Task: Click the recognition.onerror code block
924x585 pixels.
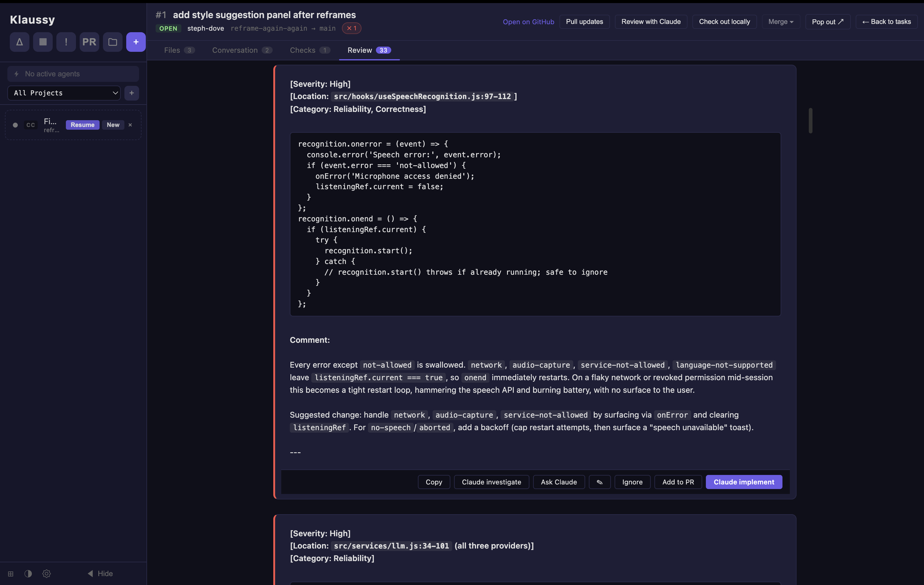Action: 535,224
